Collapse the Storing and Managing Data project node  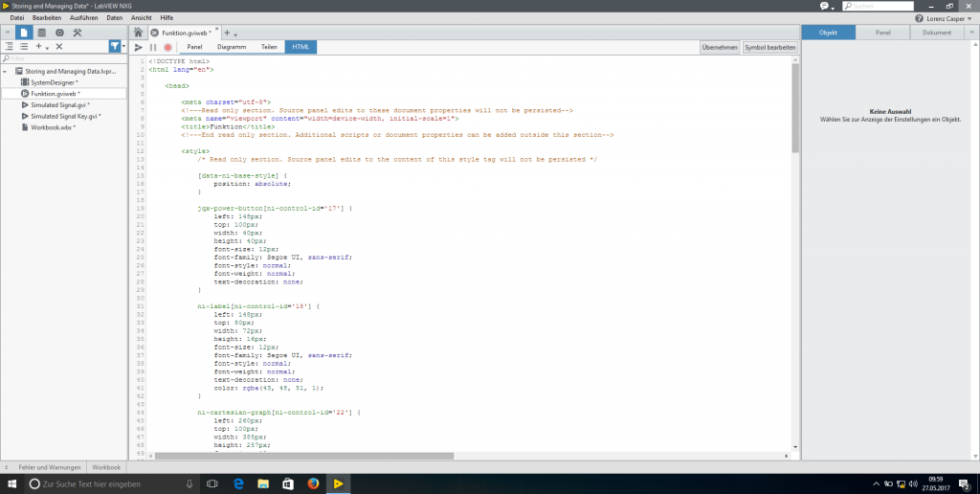(5, 71)
